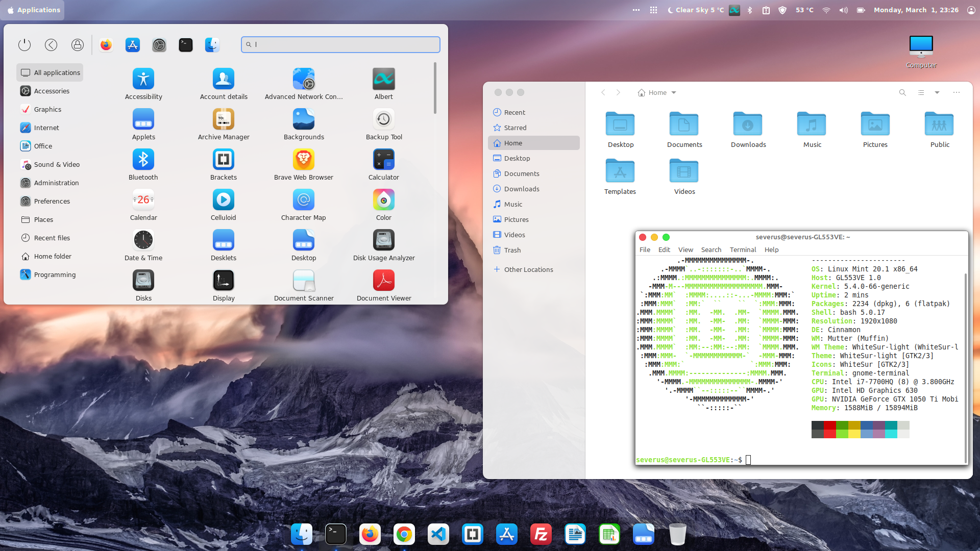Click the power/quit button in app menu
Screen dimensions: 980x551
(x=24, y=45)
